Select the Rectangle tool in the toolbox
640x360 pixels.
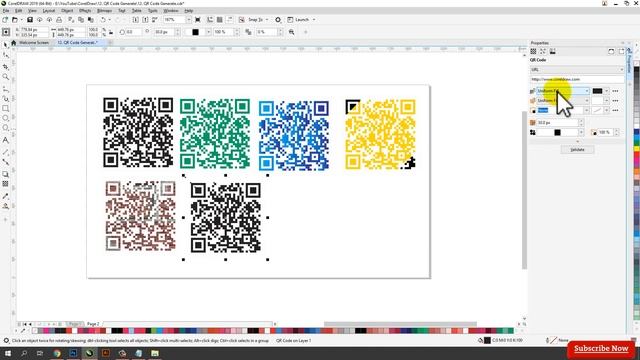tap(5, 109)
